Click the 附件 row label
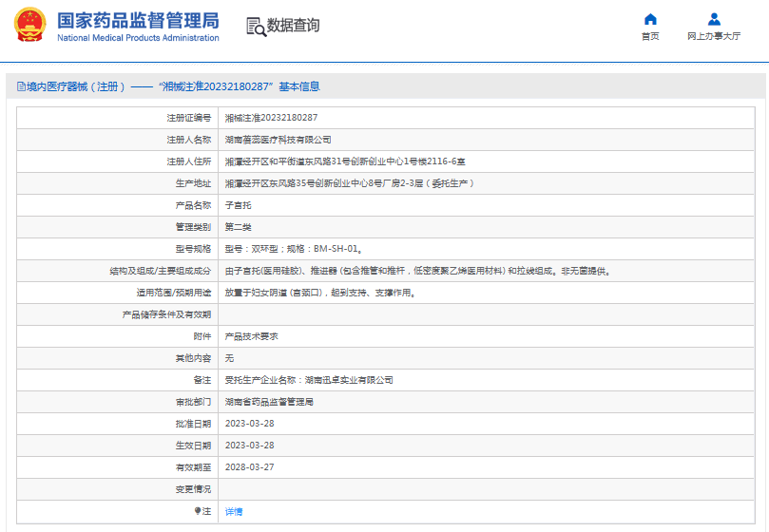 pyautogui.click(x=202, y=336)
